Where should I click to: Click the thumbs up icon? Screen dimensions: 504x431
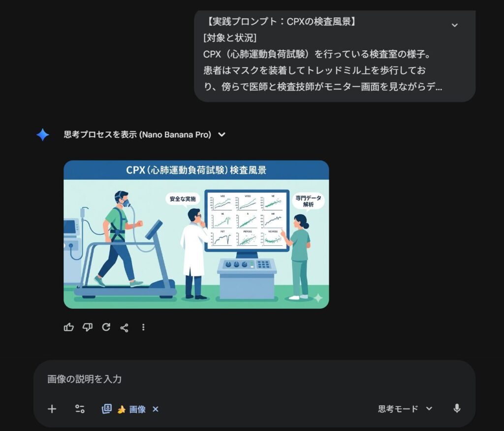click(69, 327)
